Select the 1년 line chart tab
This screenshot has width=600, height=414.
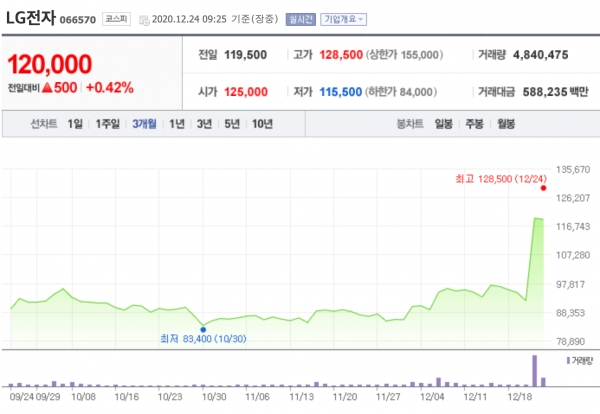(x=177, y=124)
